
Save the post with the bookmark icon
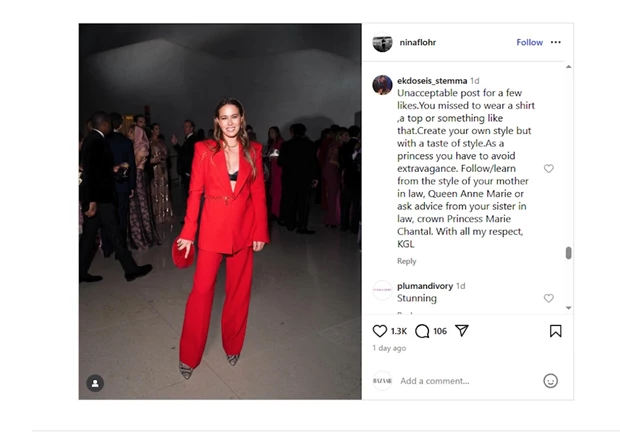556,331
